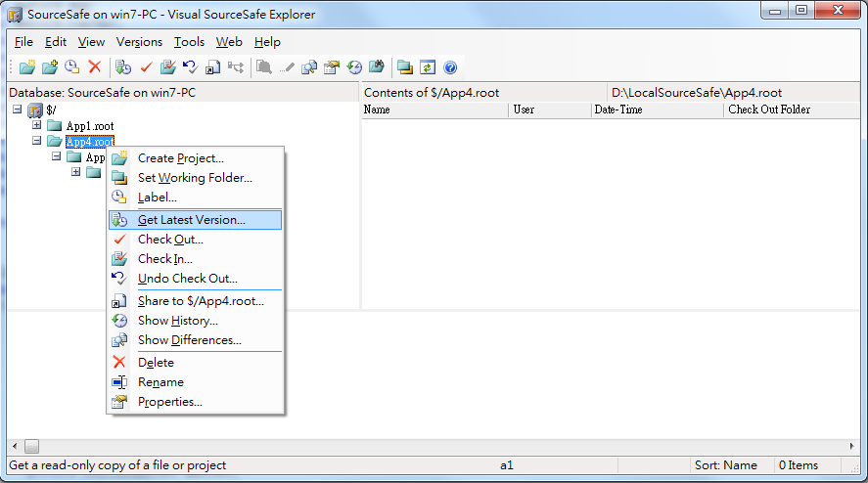The image size is (868, 483).
Task: Open the Versions menu
Action: pyautogui.click(x=139, y=42)
